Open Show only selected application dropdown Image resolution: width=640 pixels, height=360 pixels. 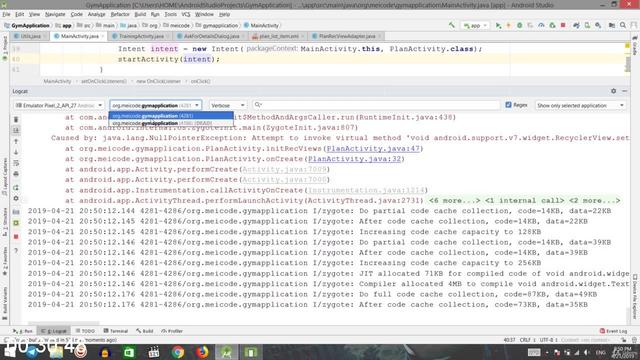pos(580,105)
